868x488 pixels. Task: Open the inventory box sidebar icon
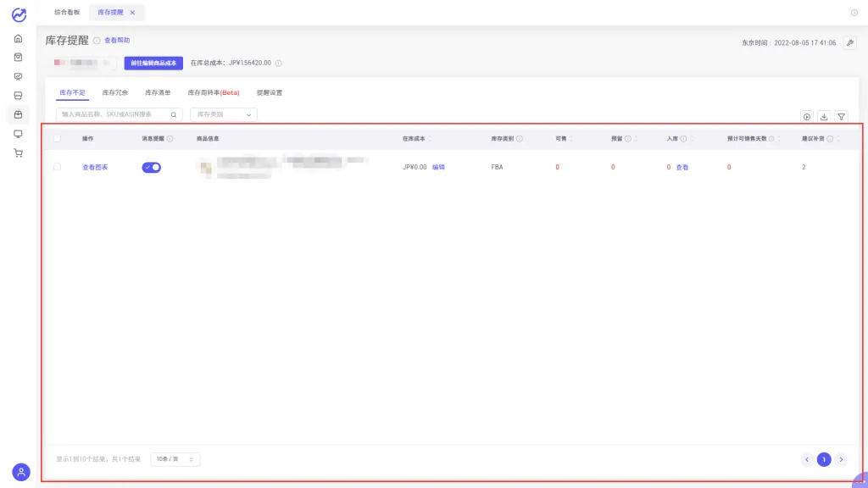(x=19, y=114)
